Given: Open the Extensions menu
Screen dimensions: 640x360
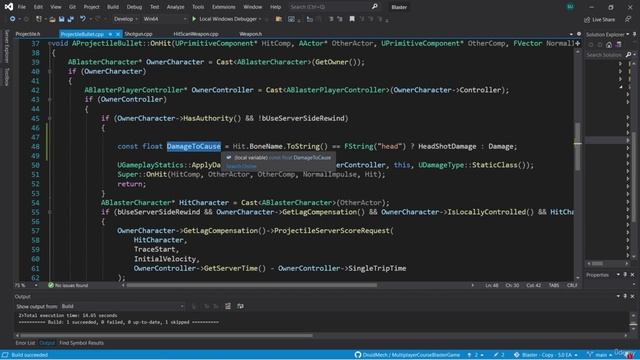Looking at the screenshot, I should click(223, 7).
